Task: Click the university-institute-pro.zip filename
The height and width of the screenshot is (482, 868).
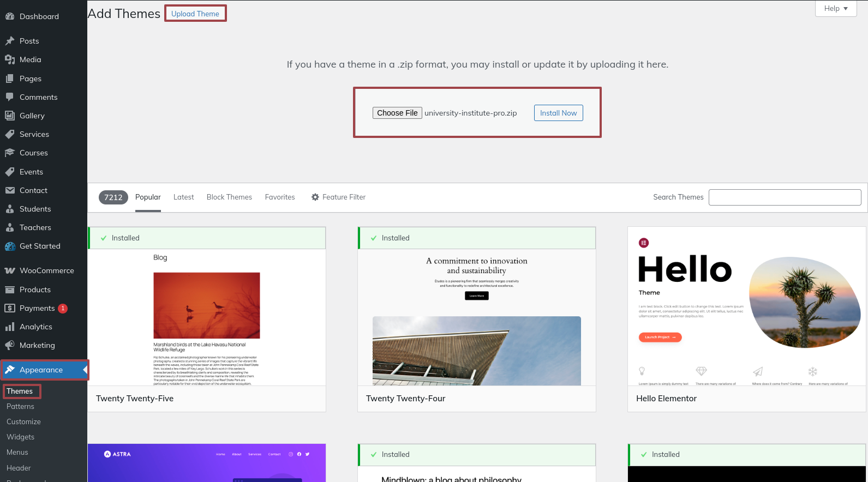Action: [471, 113]
